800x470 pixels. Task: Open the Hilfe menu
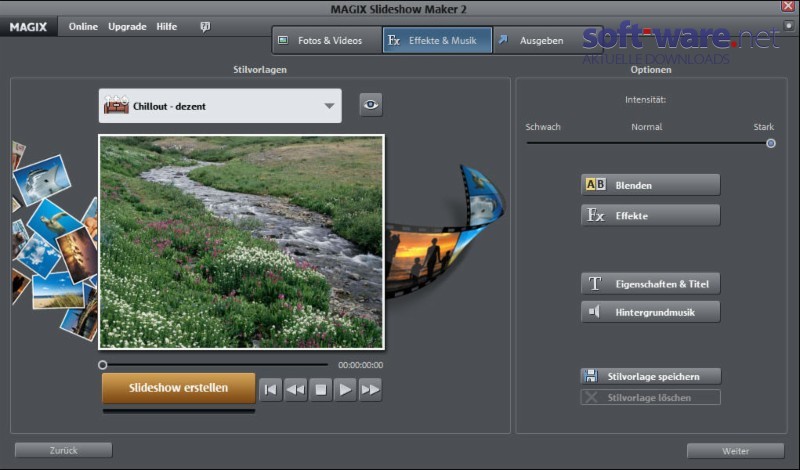pos(167,27)
